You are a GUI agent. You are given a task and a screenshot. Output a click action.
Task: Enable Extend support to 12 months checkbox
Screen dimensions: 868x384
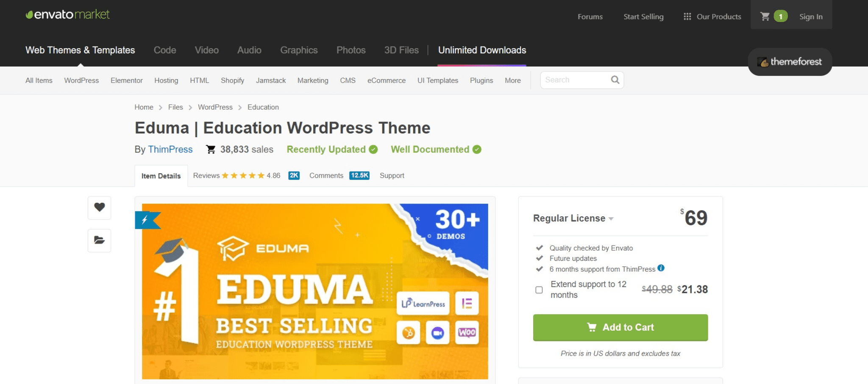pyautogui.click(x=539, y=290)
